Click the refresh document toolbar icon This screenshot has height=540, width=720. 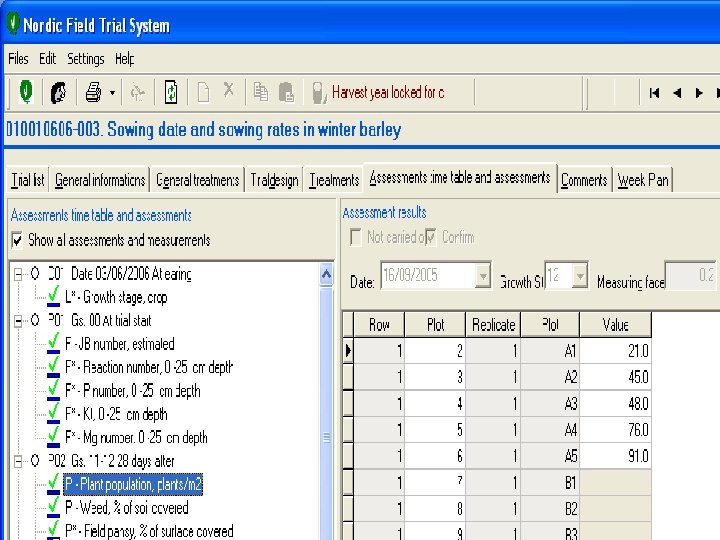(171, 92)
